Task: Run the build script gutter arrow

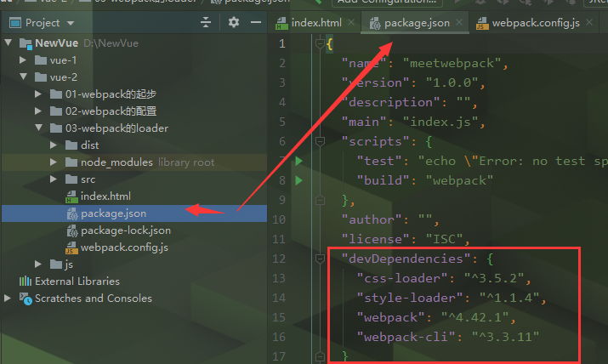Action: 298,180
